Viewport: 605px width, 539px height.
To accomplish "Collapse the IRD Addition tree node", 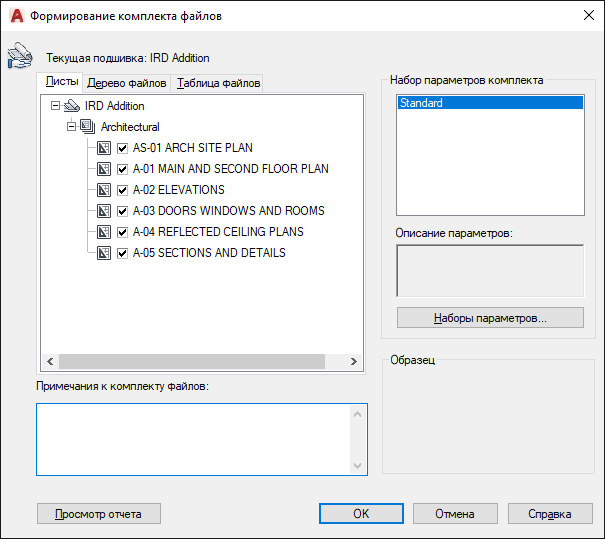I will [55, 106].
